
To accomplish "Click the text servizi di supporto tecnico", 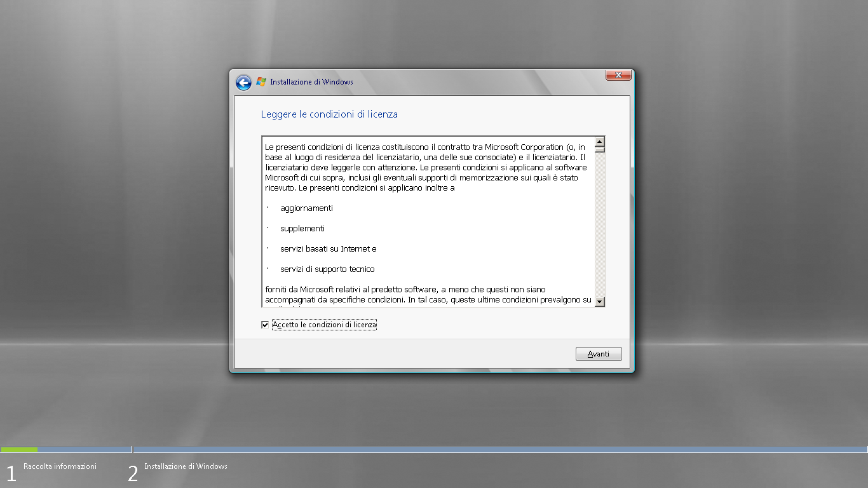I will click(327, 269).
